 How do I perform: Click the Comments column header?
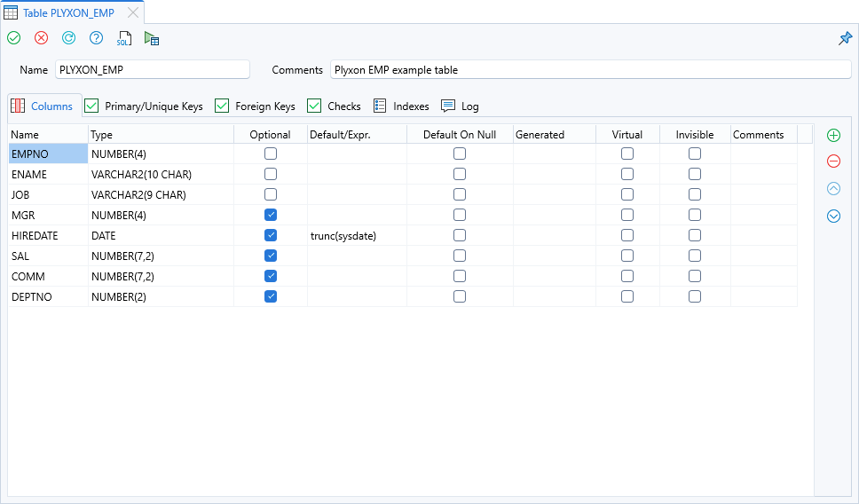pos(764,134)
